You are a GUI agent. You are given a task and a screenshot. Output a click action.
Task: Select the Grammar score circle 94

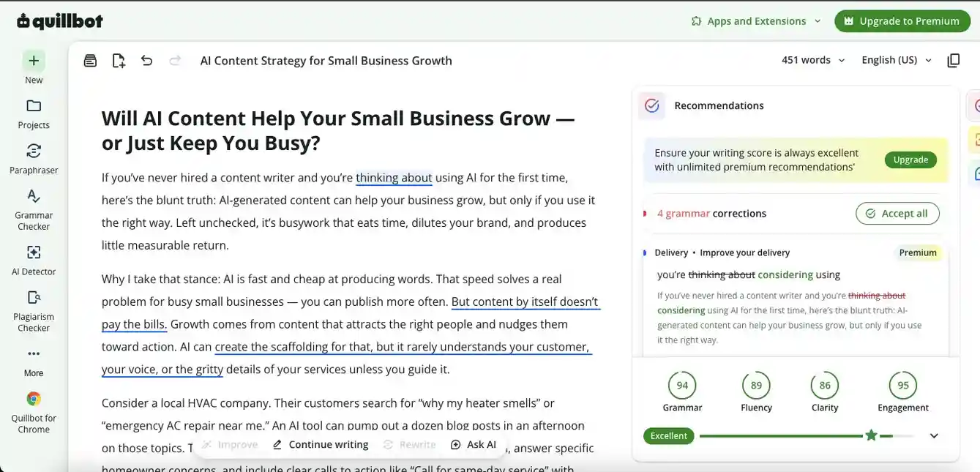[x=682, y=386]
